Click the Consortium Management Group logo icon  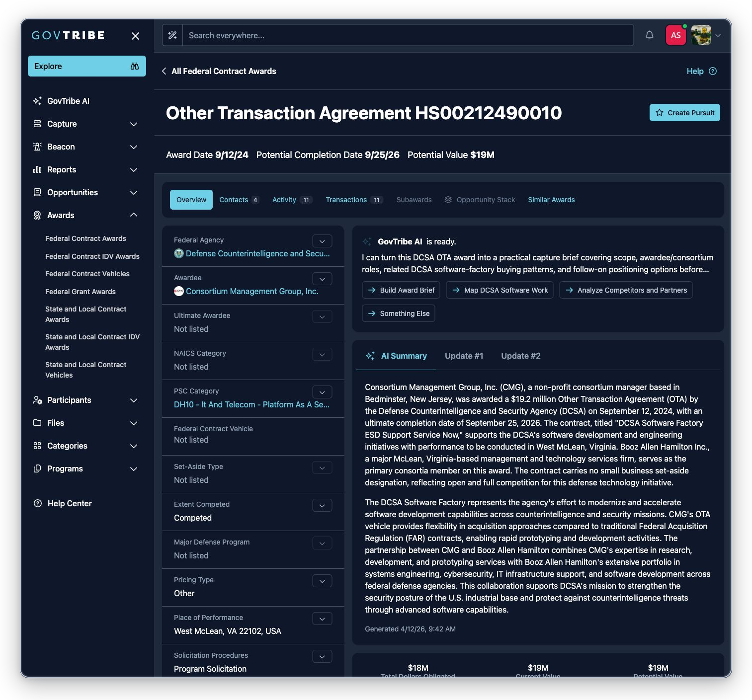point(179,291)
